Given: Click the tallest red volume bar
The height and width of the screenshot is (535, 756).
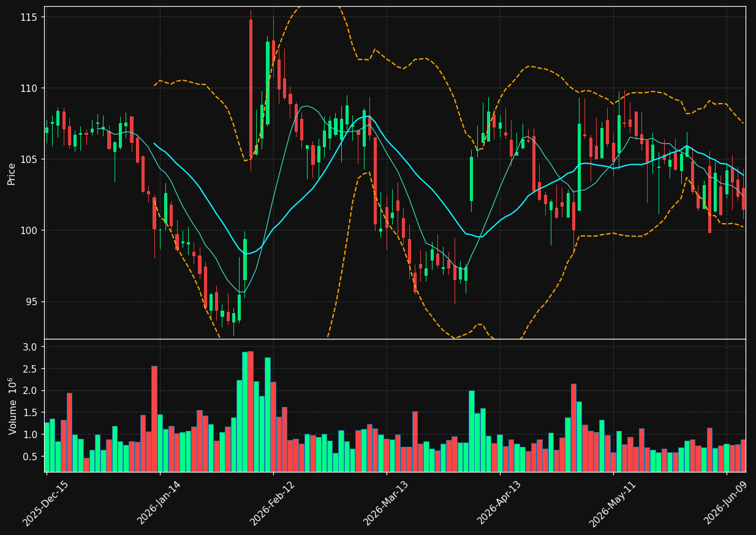Looking at the screenshot, I should click(x=251, y=411).
